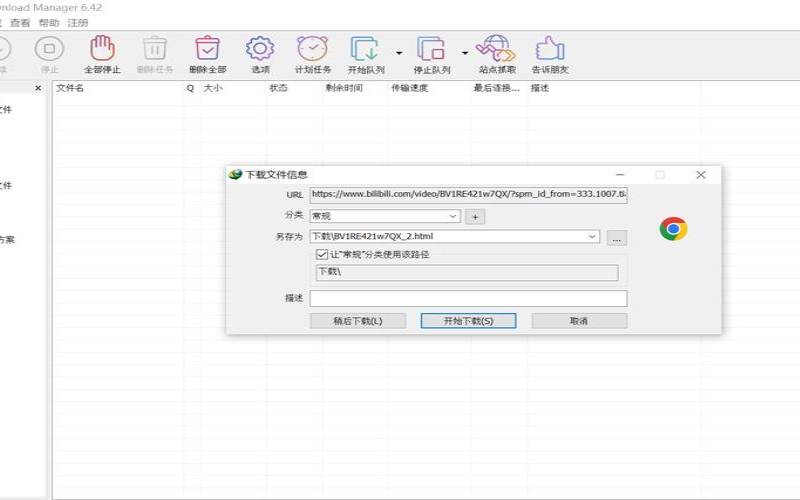Expand the Save As (另存为) path dropdown
The width and height of the screenshot is (800, 500).
(592, 237)
